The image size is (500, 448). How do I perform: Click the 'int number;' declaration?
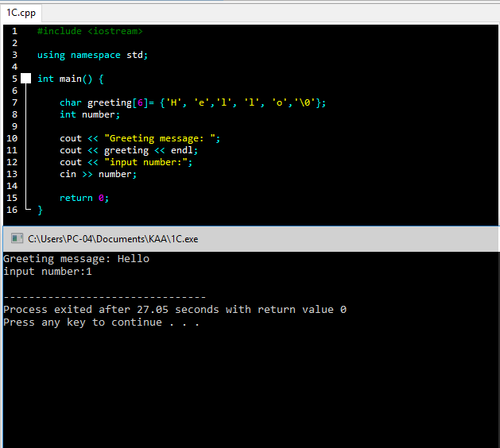pyautogui.click(x=90, y=114)
